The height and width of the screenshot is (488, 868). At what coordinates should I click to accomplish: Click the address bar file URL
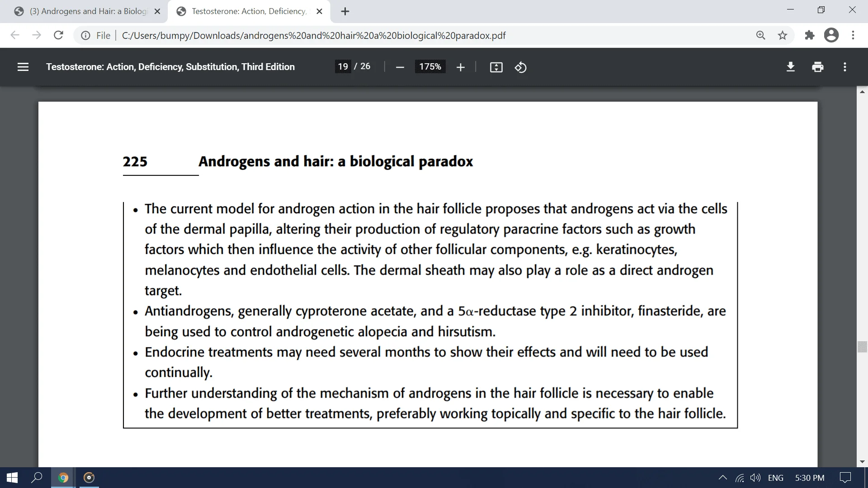click(x=314, y=36)
